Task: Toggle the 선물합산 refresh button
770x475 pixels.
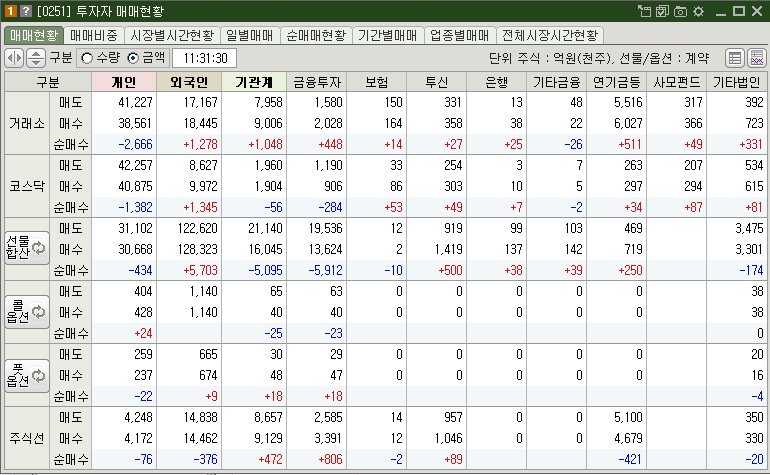Action: coord(27,248)
